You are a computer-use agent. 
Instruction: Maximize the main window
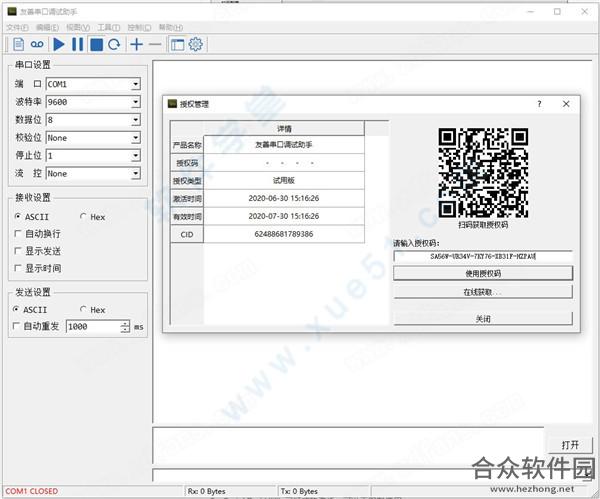click(x=557, y=11)
